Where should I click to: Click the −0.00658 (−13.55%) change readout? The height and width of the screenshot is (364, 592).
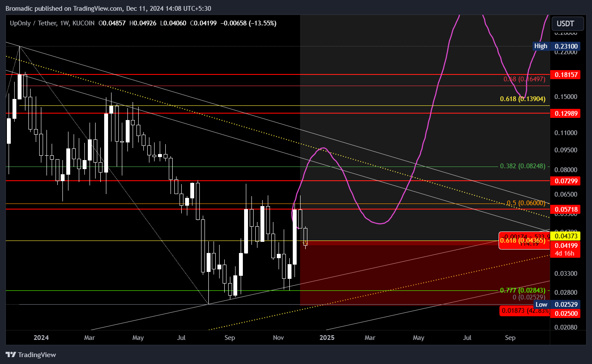pos(248,23)
